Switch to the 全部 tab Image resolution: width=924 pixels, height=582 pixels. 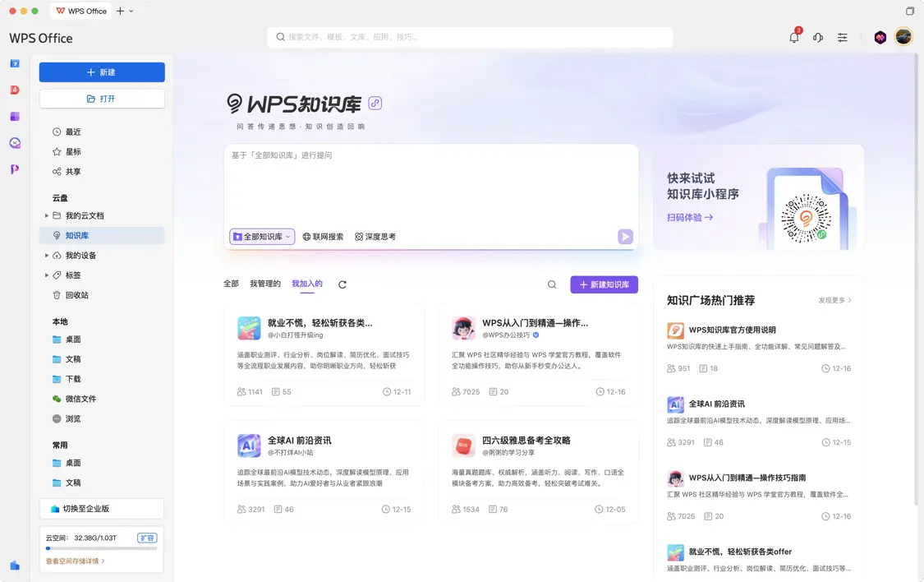click(x=231, y=284)
